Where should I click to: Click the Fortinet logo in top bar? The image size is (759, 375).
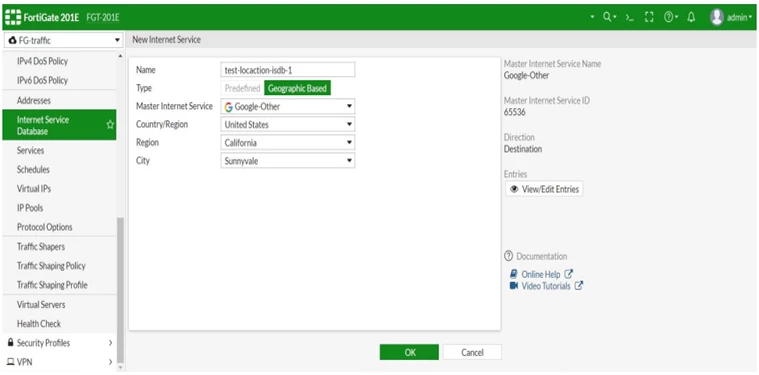coord(12,17)
